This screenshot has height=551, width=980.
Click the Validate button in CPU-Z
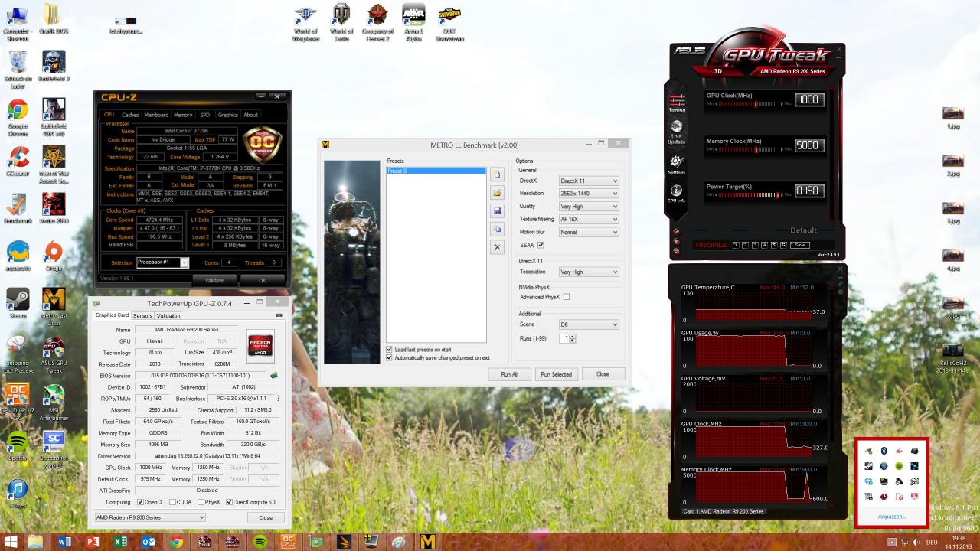214,280
